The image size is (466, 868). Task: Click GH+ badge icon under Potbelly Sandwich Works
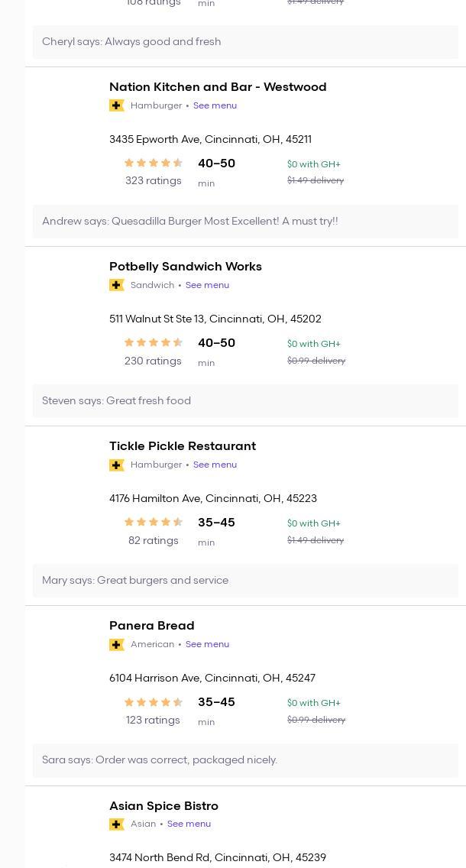click(x=117, y=285)
